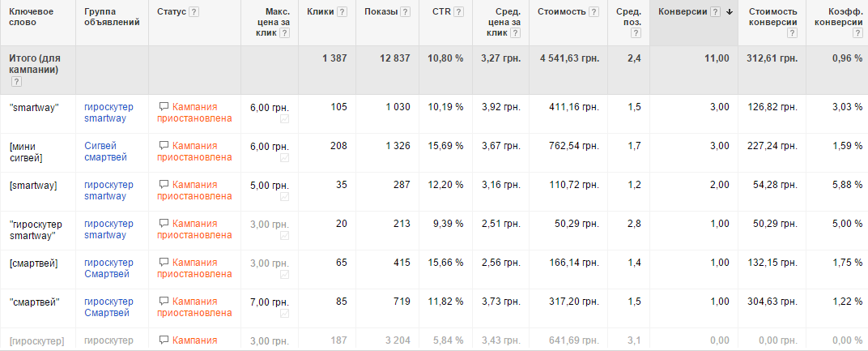Click status speech bubble in "smartway" row
Screen dimensions: 868x351
[164, 107]
